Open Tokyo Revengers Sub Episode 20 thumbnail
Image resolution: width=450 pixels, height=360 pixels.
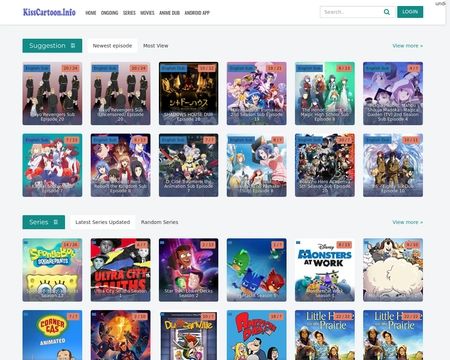coord(52,93)
